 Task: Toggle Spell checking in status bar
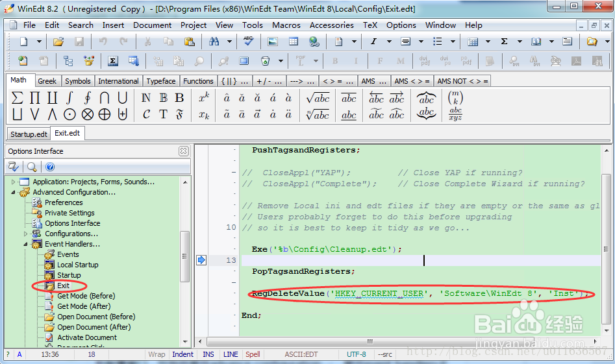tap(253, 354)
